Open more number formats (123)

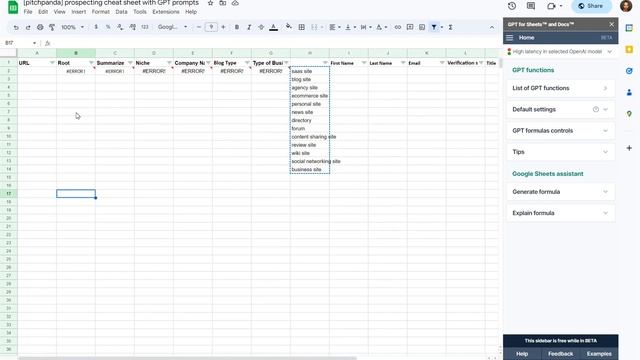click(x=144, y=27)
